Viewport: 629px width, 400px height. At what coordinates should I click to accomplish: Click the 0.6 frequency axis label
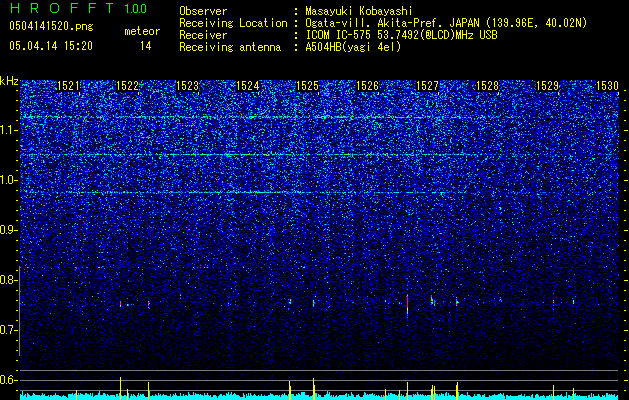pos(8,380)
